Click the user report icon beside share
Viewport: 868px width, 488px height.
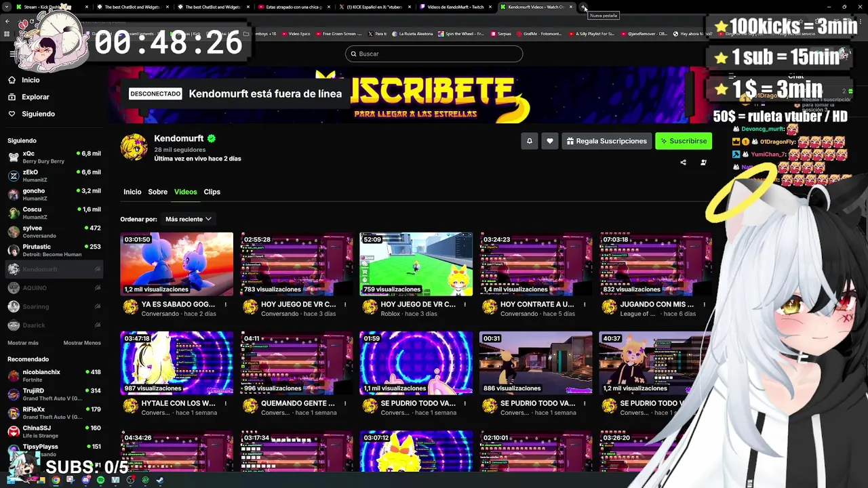703,163
